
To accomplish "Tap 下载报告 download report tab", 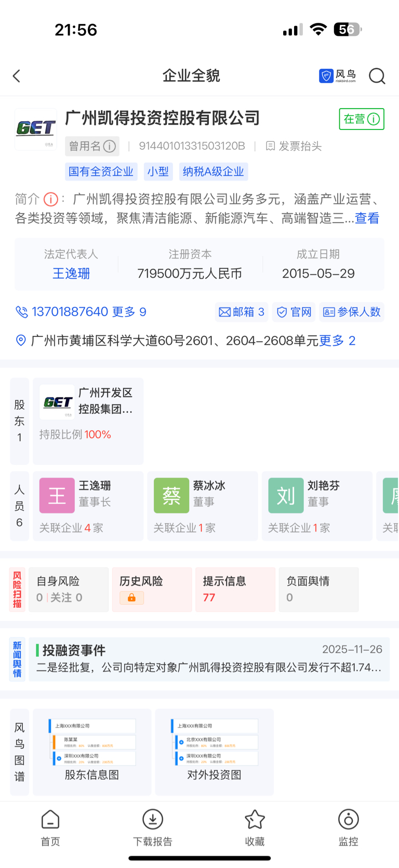I will pyautogui.click(x=153, y=828).
